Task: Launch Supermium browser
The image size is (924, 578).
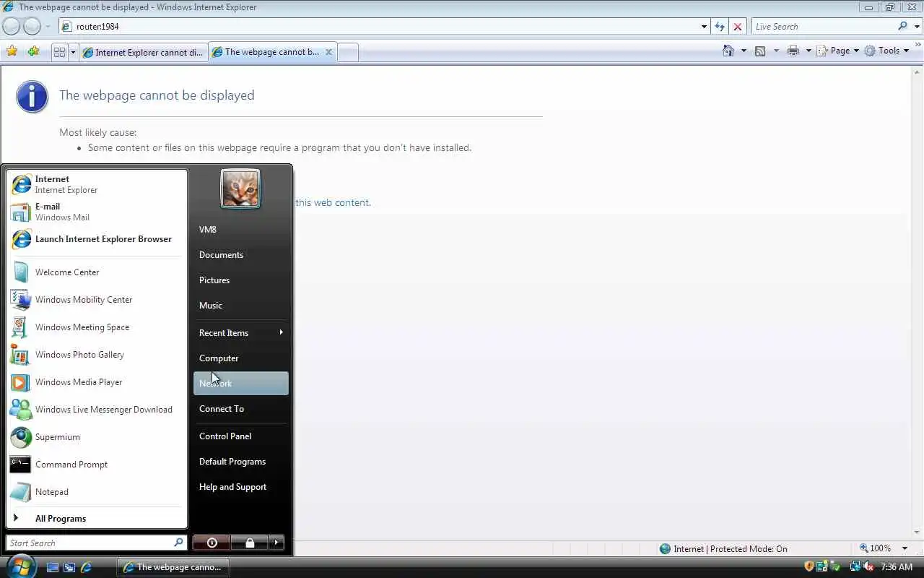Action: (x=97, y=437)
